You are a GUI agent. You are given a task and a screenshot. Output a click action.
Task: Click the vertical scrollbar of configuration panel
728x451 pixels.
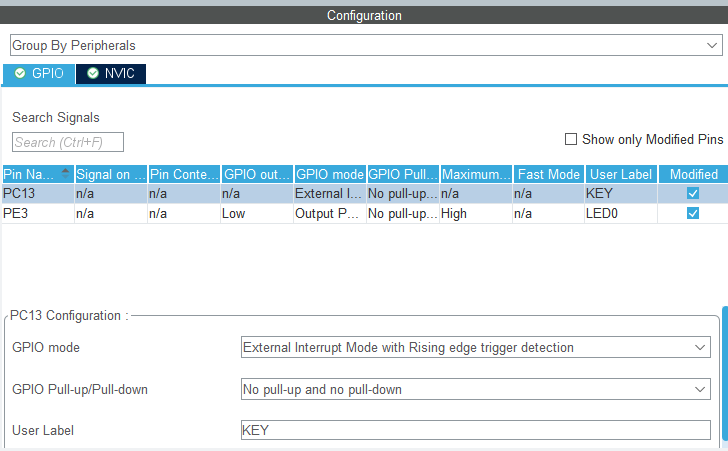[725, 374]
